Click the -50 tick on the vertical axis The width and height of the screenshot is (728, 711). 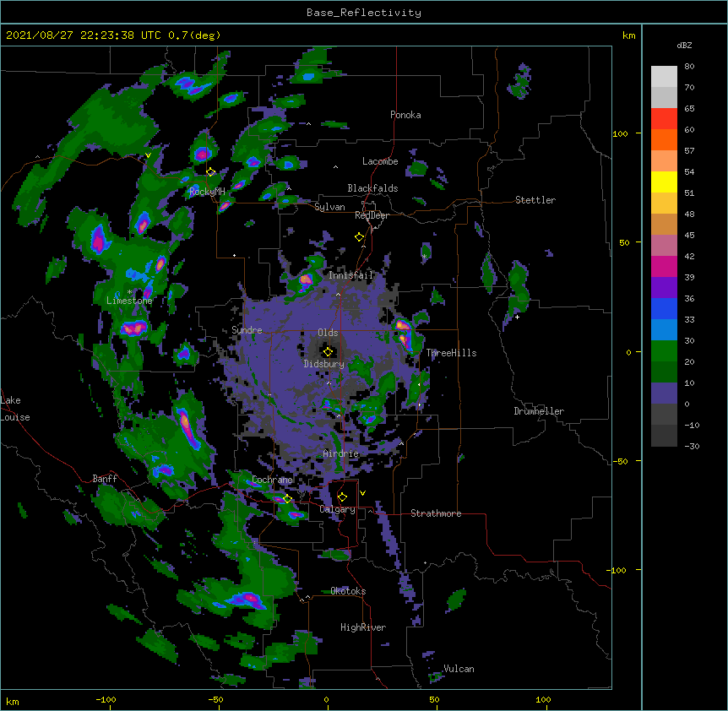[620, 461]
